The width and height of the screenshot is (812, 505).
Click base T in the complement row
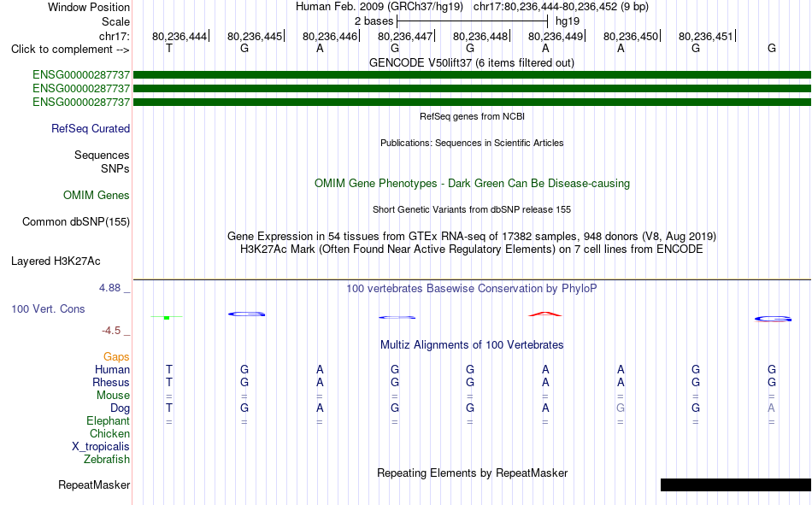pos(169,48)
